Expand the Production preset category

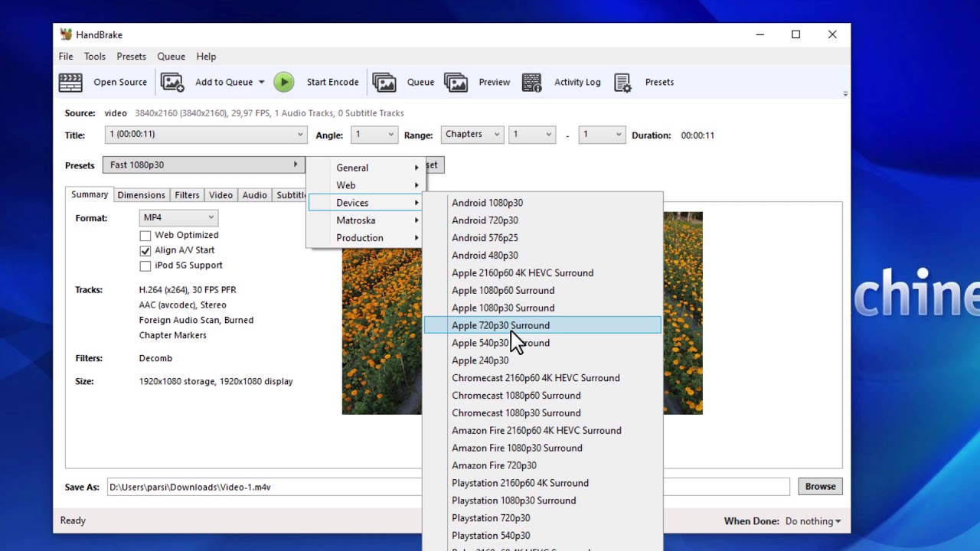[x=365, y=238]
